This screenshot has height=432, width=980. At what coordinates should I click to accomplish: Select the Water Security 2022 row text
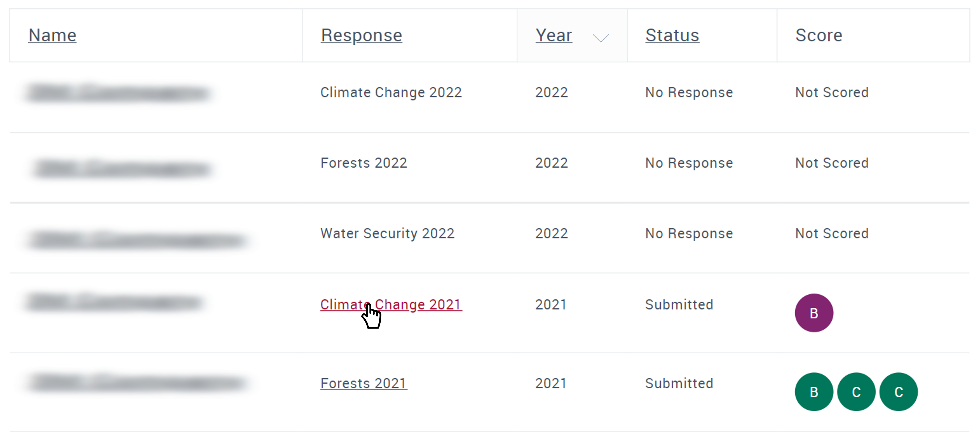(387, 233)
